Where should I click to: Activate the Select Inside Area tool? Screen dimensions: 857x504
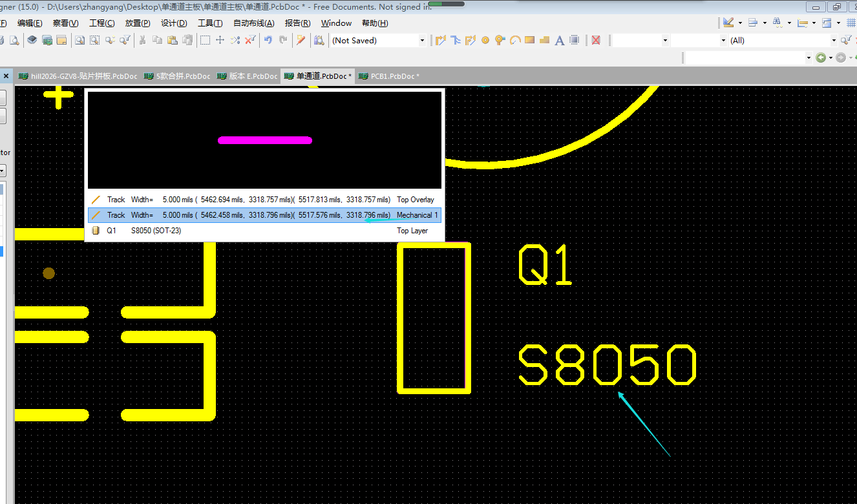[205, 40]
